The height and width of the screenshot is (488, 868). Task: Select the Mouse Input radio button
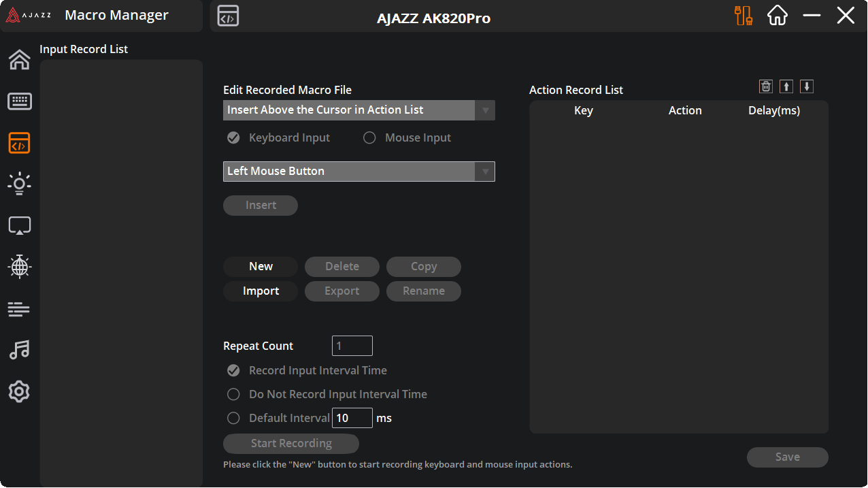click(369, 138)
